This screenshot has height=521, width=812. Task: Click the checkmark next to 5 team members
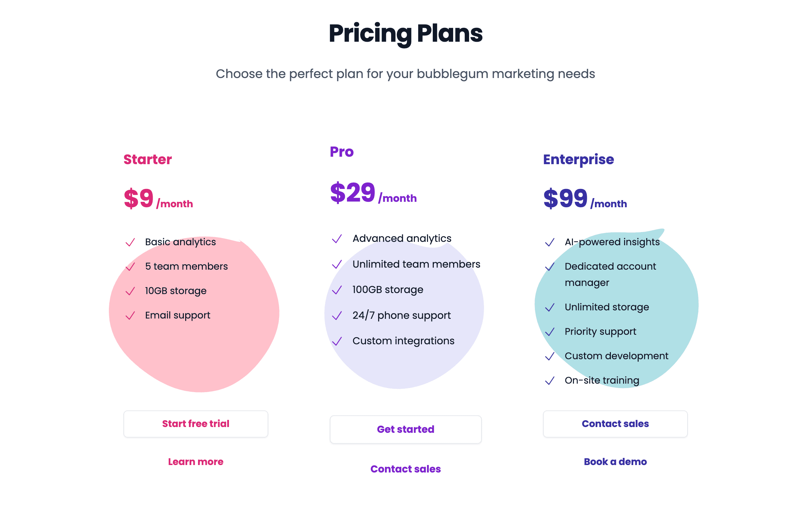(x=130, y=267)
